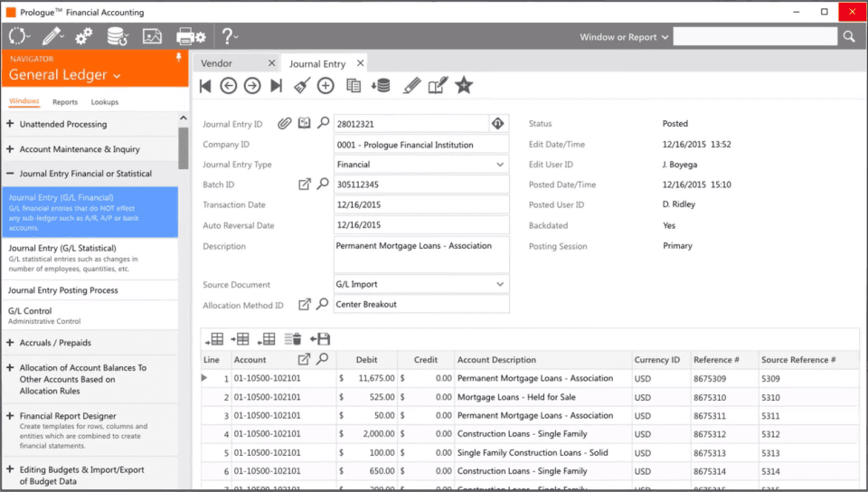The height and width of the screenshot is (492, 868).
Task: Expand Account Maintenance & Inquiry section
Action: click(10, 149)
